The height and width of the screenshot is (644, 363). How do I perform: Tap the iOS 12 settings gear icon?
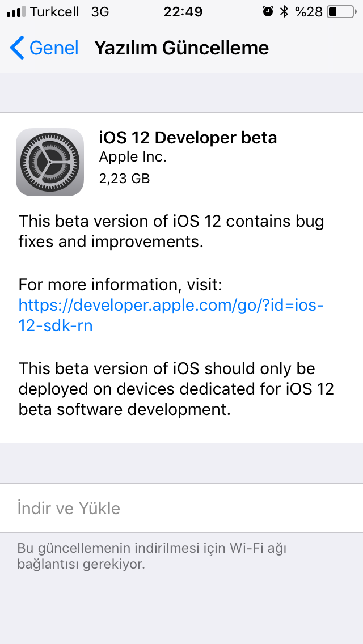pos(50,162)
